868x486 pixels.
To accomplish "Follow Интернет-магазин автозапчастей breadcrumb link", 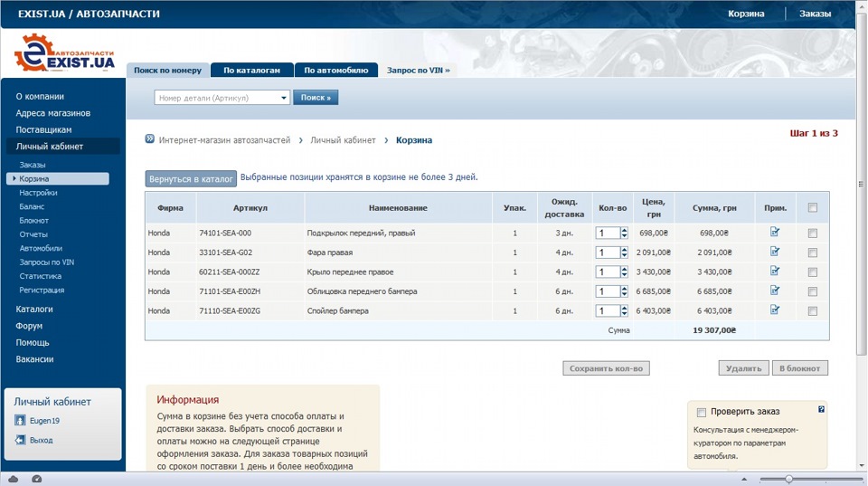I will pyautogui.click(x=224, y=140).
